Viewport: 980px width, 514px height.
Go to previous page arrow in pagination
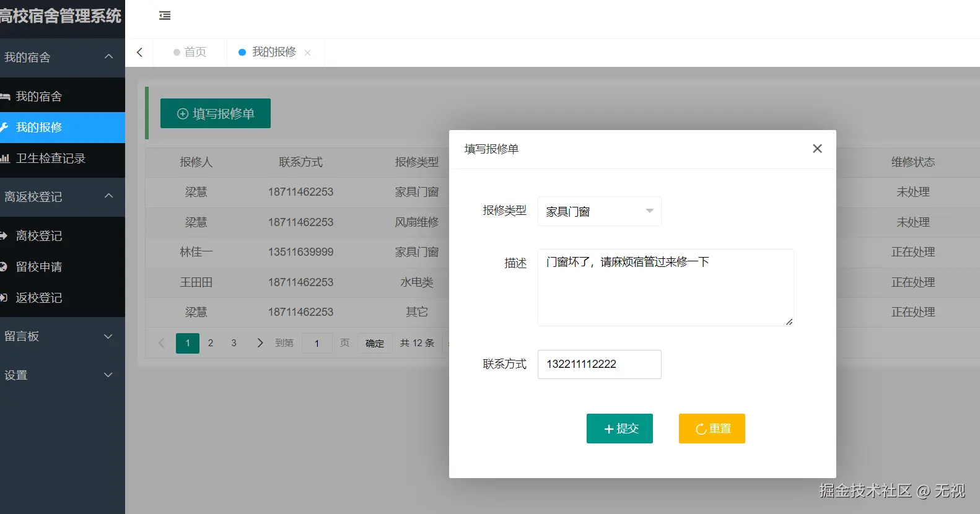click(162, 343)
